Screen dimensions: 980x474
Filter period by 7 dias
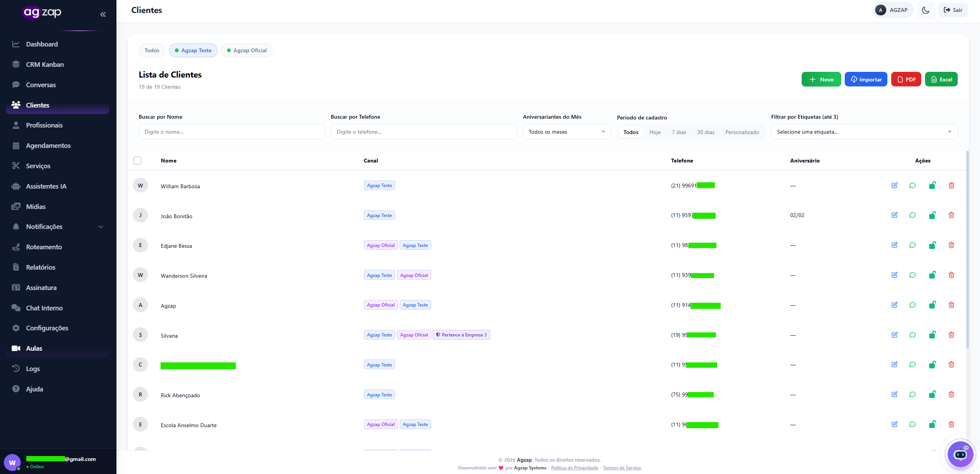tap(679, 132)
